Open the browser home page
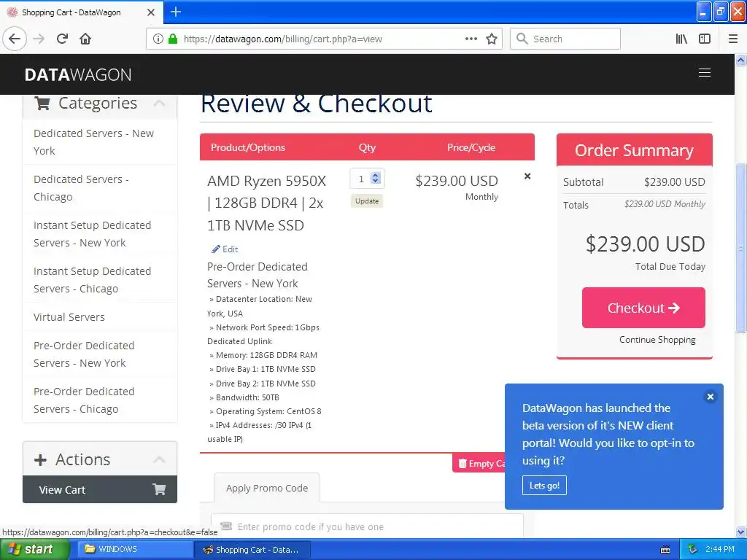The image size is (747, 560). 85,39
